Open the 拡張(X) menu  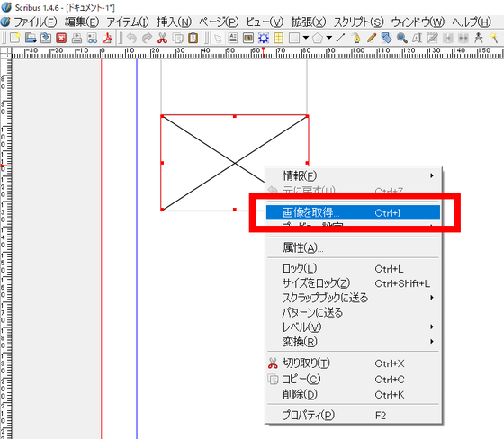coord(309,22)
